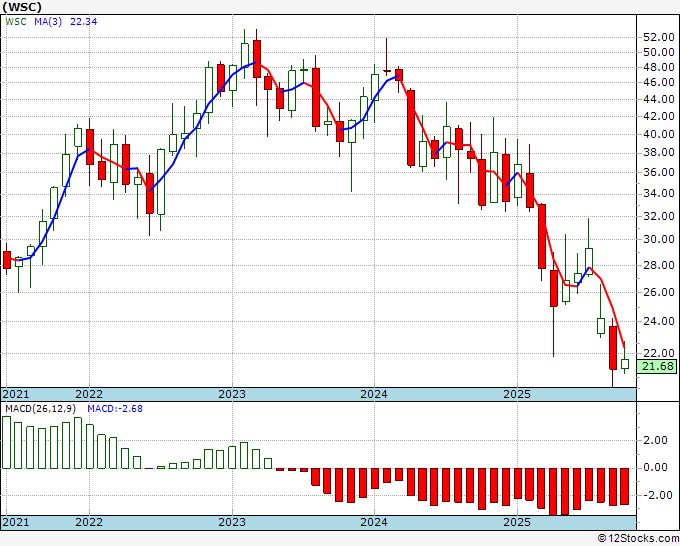680x546 pixels.
Task: Click the MACD:-2.68 value label
Action: click(x=115, y=409)
